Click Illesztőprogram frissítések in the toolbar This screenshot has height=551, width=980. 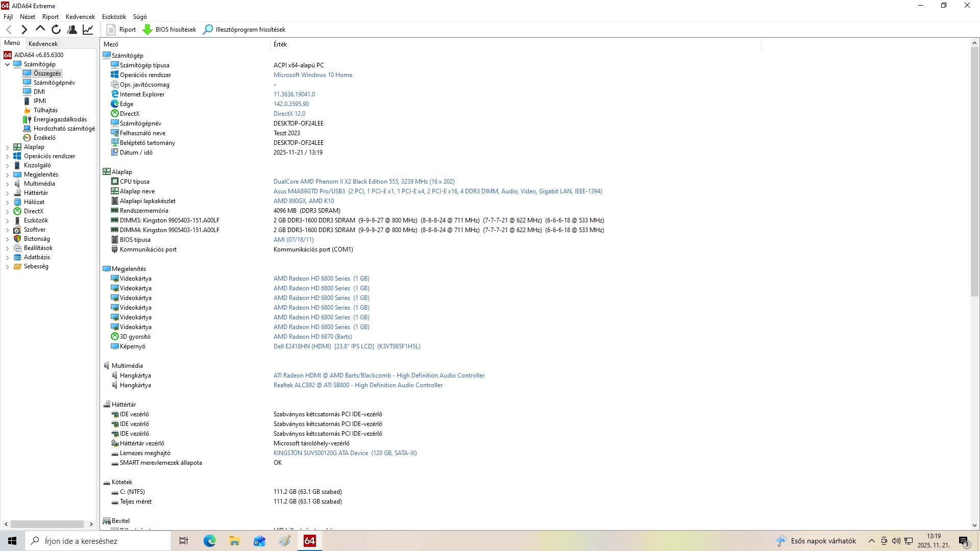coord(244,30)
